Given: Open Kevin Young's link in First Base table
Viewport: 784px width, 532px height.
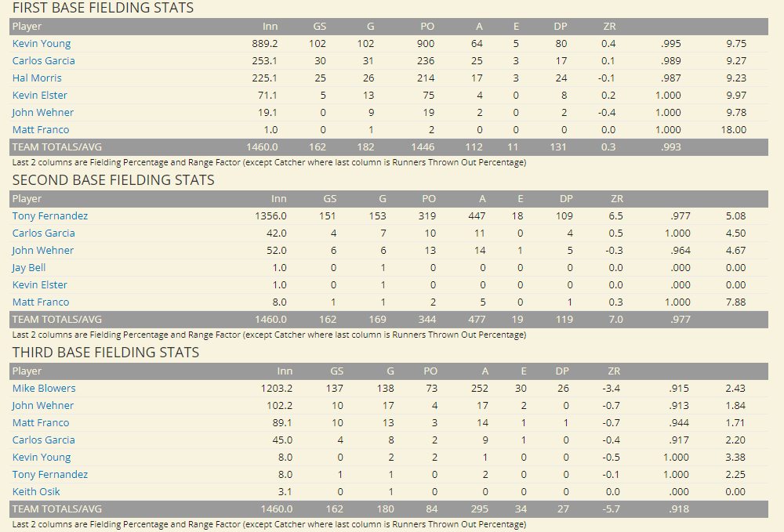Looking at the screenshot, I should pos(42,44).
